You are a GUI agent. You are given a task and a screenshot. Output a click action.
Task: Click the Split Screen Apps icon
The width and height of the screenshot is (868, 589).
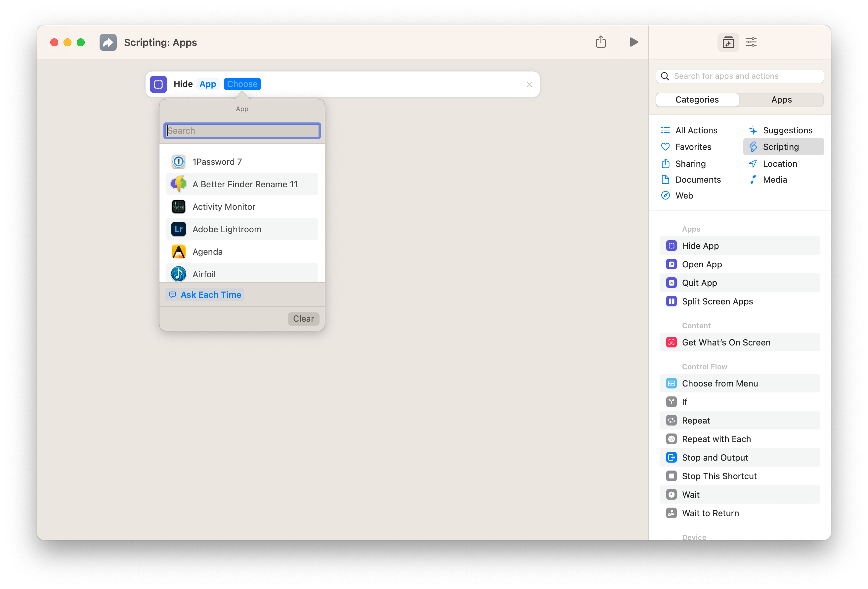pos(671,302)
